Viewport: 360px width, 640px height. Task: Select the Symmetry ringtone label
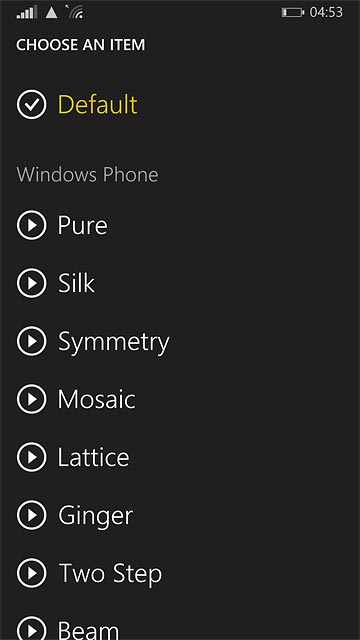tap(113, 342)
